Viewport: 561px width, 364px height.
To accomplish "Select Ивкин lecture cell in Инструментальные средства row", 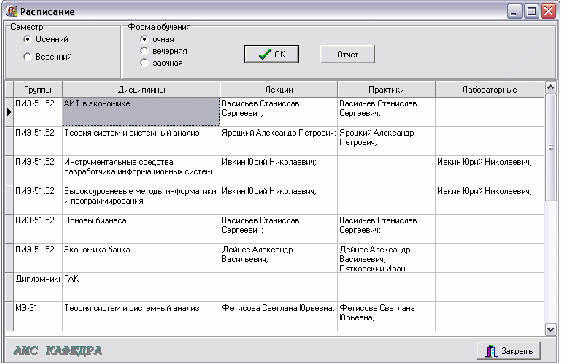I will click(x=279, y=170).
